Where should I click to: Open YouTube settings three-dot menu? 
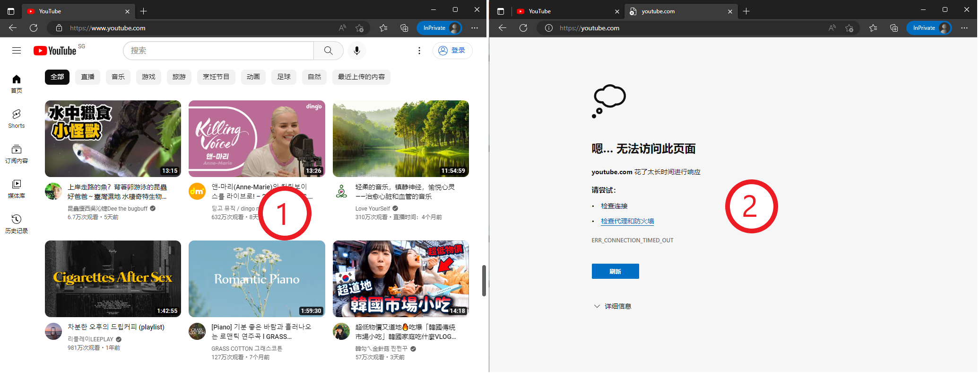click(419, 51)
